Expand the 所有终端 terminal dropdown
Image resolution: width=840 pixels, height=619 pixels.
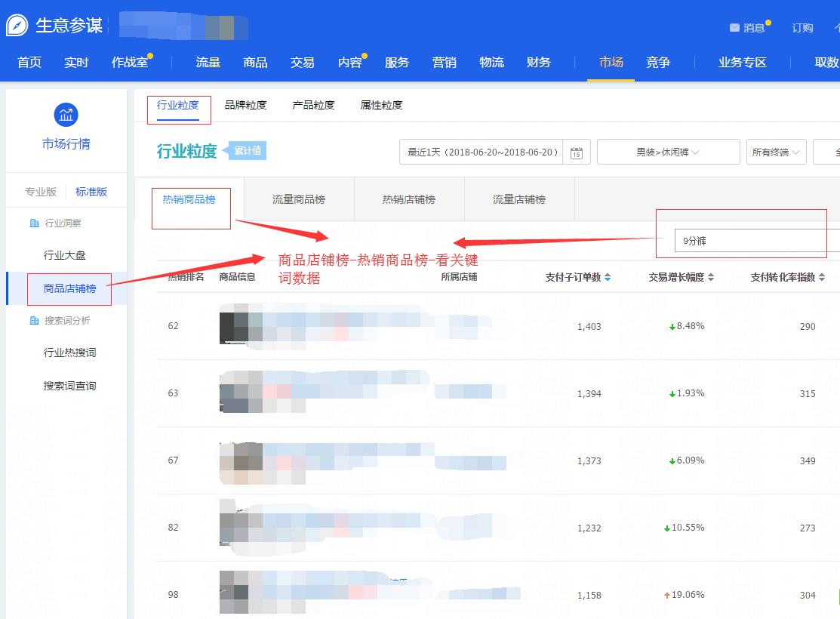tap(777, 152)
